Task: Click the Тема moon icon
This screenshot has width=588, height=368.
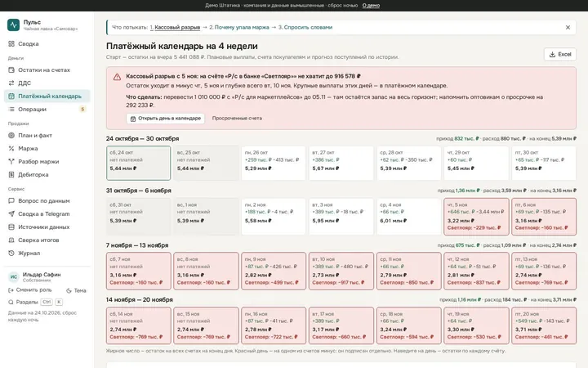Action: point(69,290)
